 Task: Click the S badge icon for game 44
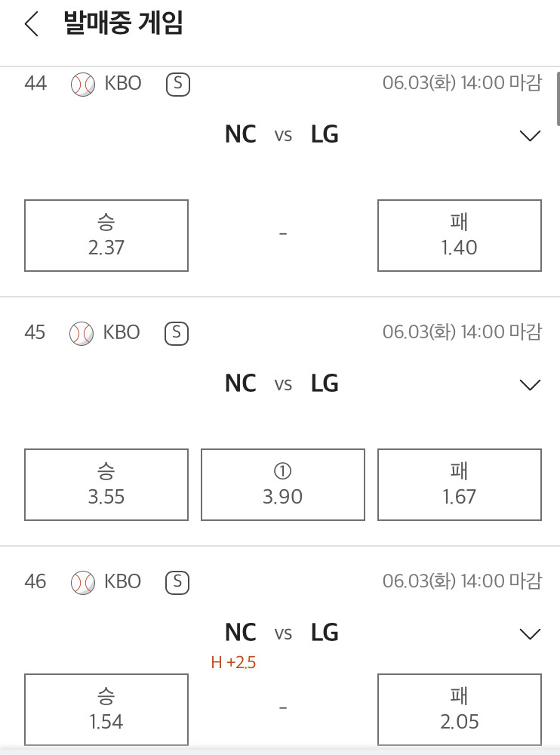(176, 84)
